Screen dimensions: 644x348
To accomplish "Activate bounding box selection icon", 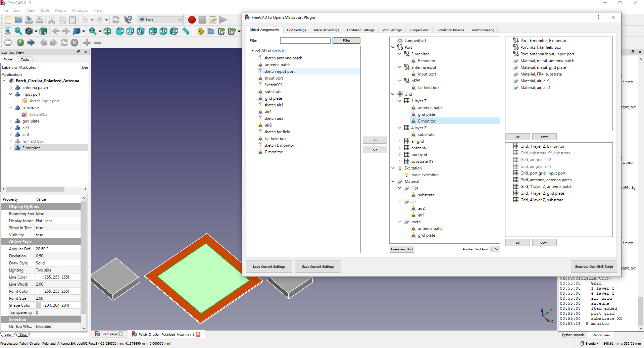I will [x=43, y=32].
